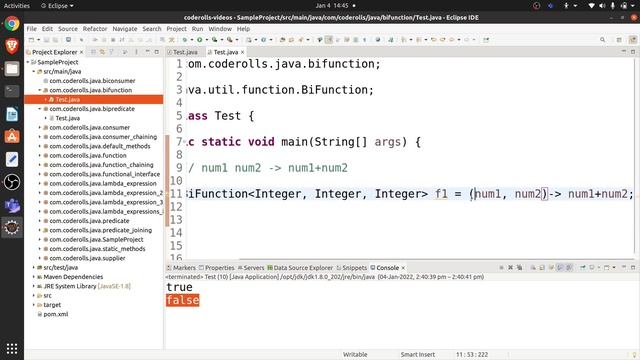The width and height of the screenshot is (640, 360).
Task: Collapse com.coderolls.java.bifunction package
Action: [x=40, y=90]
